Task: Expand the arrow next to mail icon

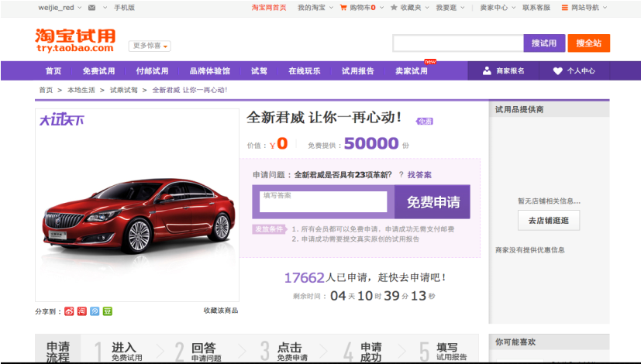Action: [105, 7]
